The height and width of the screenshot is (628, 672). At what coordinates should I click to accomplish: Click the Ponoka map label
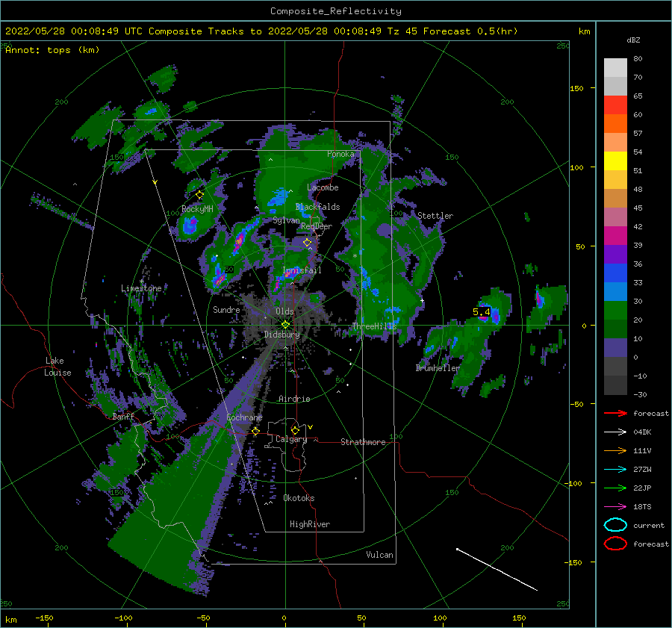tap(340, 154)
